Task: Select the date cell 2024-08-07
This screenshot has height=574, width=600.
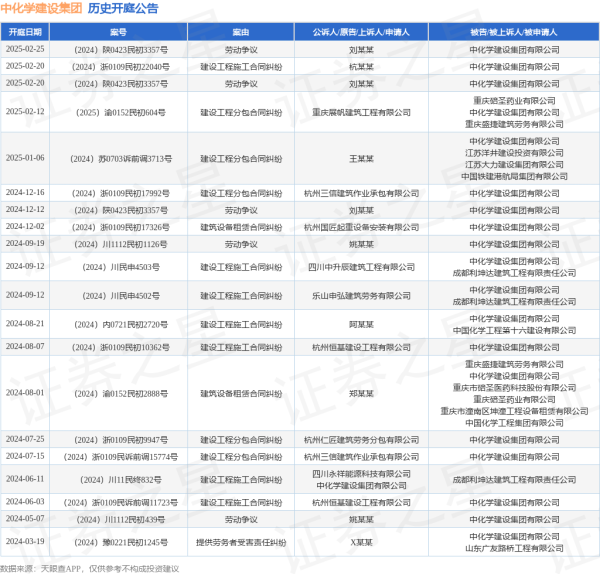Action: (x=25, y=347)
